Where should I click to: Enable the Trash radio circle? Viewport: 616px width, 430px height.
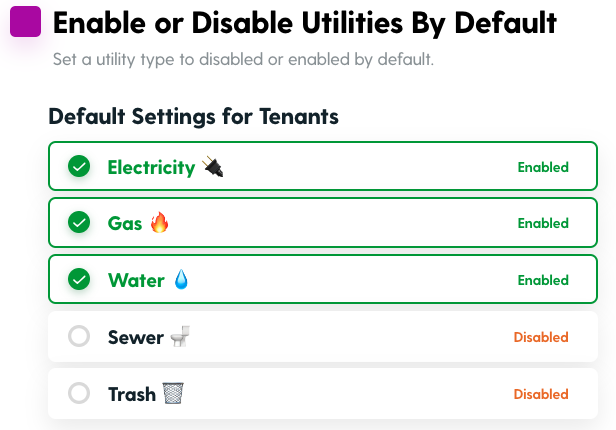79,393
